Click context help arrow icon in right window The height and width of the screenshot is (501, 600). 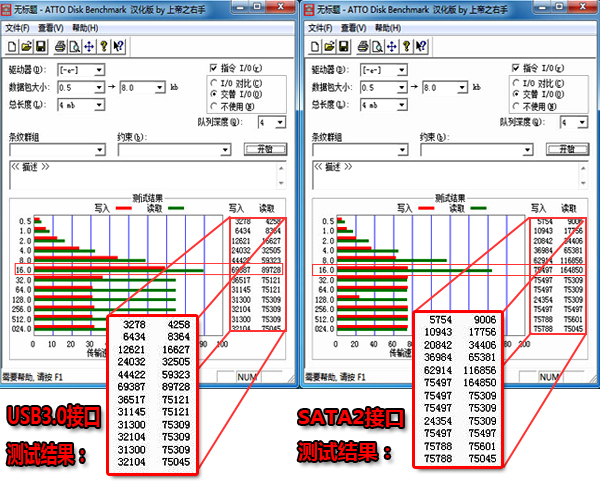421,47
